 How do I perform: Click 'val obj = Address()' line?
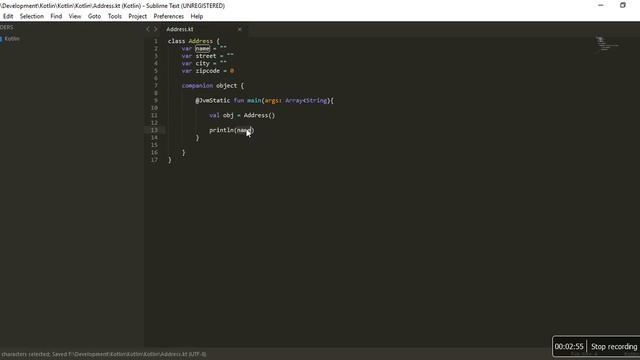click(x=242, y=116)
